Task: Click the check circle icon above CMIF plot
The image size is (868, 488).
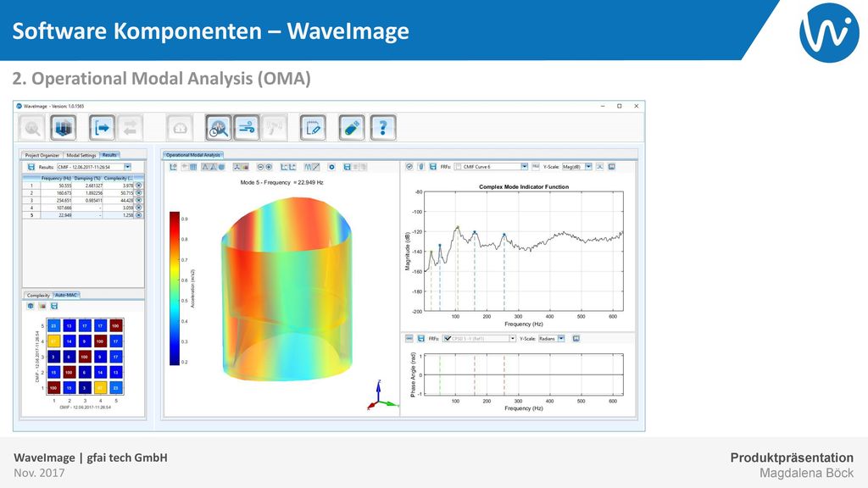Action: point(409,167)
